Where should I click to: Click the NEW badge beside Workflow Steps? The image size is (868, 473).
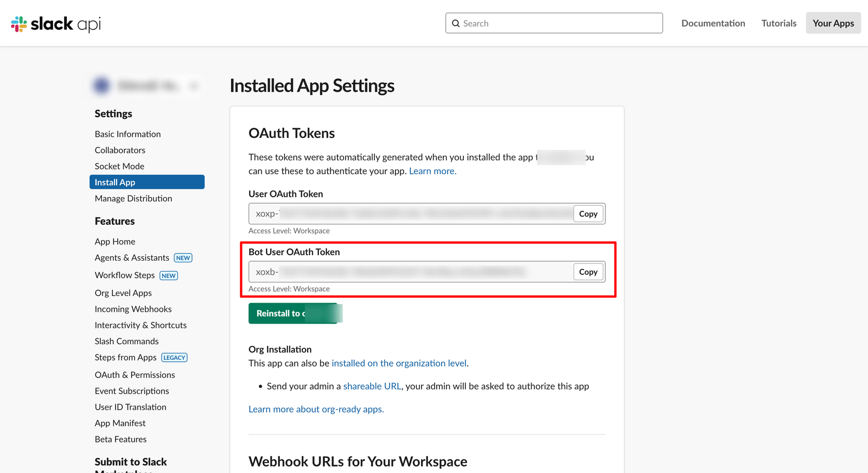pos(169,276)
